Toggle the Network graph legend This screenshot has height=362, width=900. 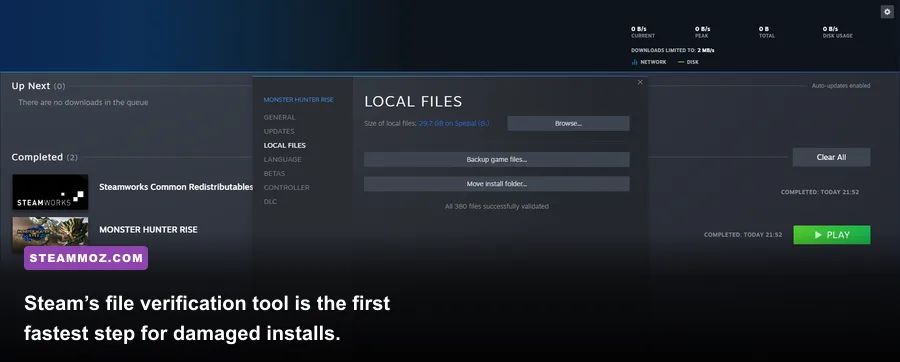(x=649, y=62)
